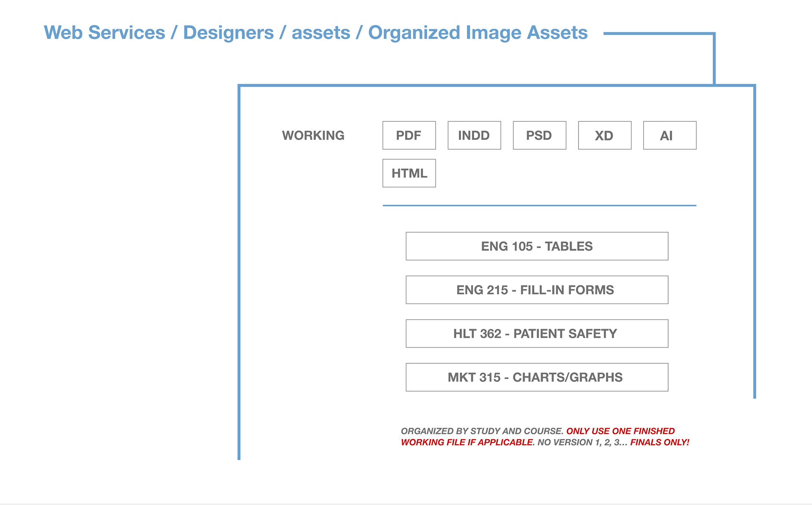Open the MKT 315 - CHARTS/GRAPHS folder

[x=537, y=377]
